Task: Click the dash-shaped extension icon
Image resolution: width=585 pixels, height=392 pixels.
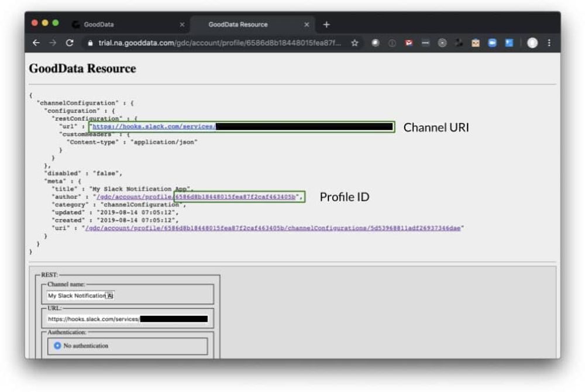Action: pyautogui.click(x=425, y=43)
